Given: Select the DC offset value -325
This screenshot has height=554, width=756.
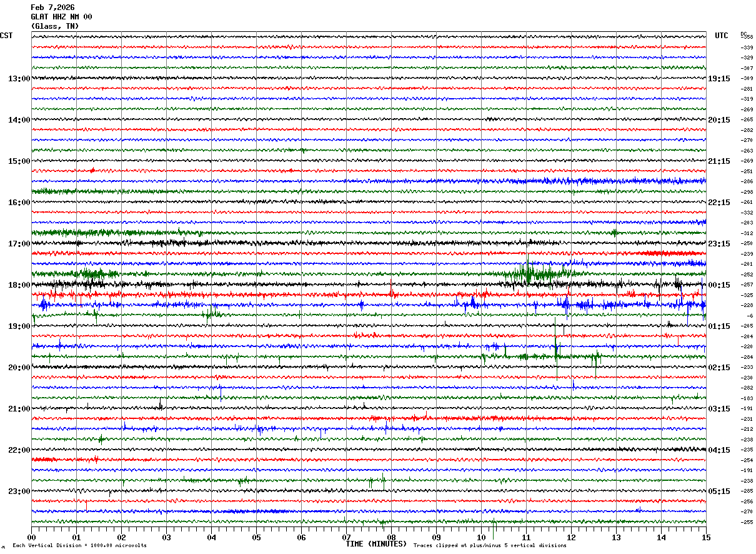Looking at the screenshot, I should tap(747, 295).
